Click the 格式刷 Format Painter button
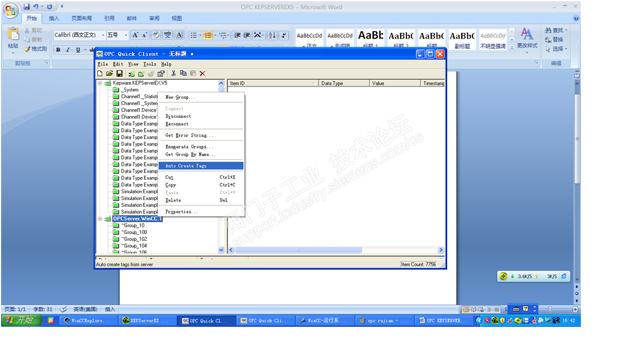 point(35,49)
